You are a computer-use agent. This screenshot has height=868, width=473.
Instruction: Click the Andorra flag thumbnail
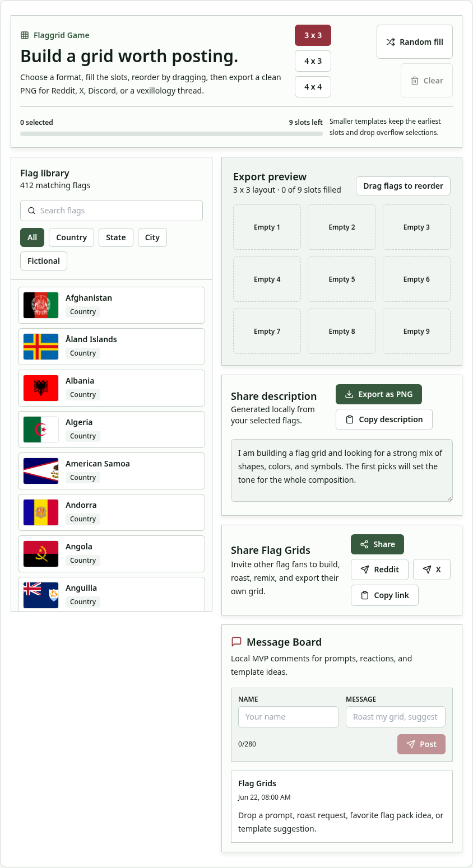tap(41, 512)
